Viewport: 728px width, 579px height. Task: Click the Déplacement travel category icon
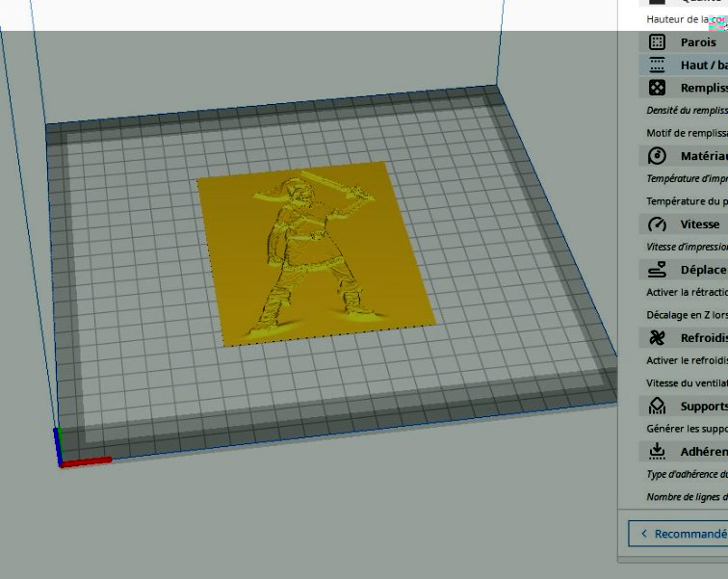tap(657, 270)
